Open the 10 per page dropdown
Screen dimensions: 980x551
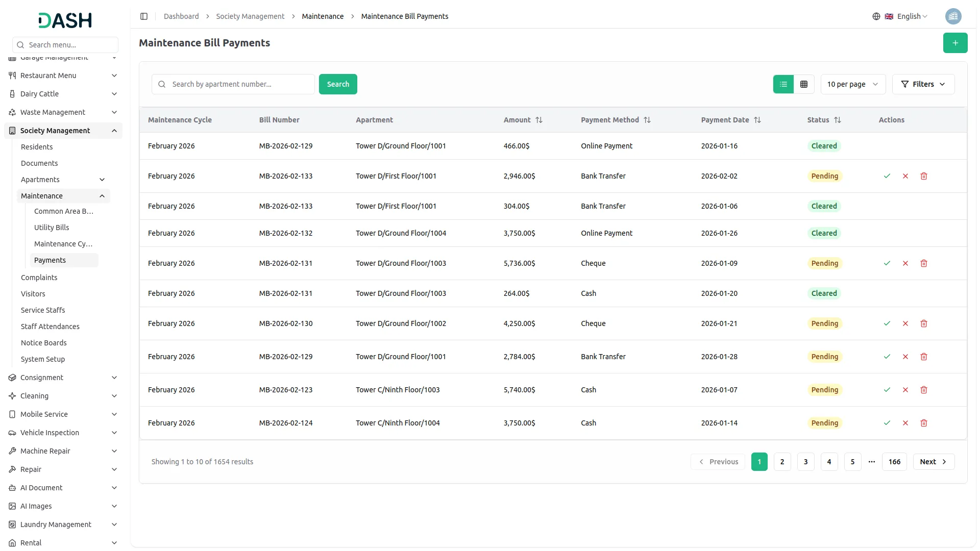(852, 84)
